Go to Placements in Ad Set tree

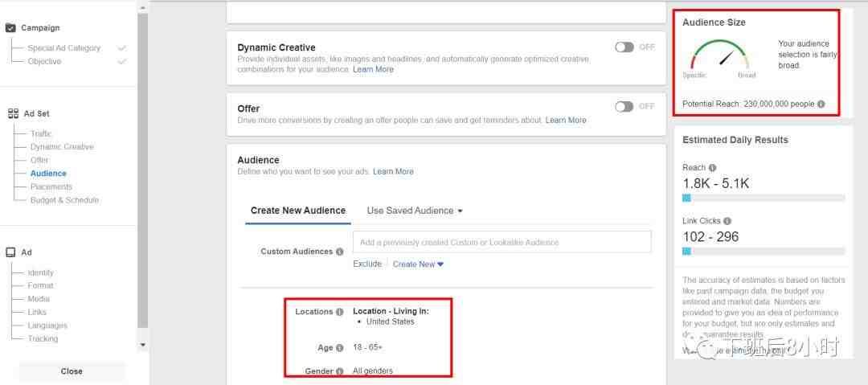(51, 186)
